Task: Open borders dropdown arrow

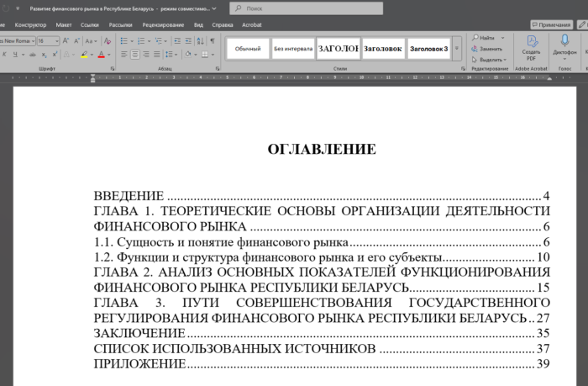Action: tap(213, 55)
